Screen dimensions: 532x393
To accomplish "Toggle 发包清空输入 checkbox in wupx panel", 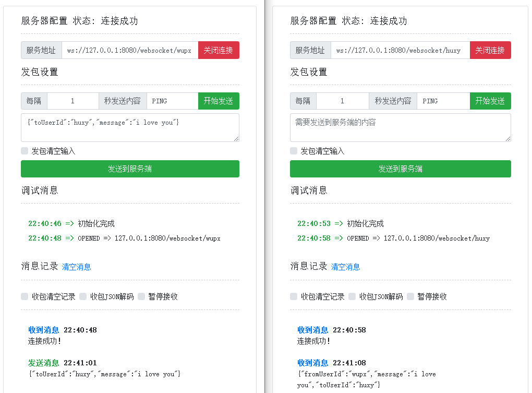I will pyautogui.click(x=25, y=151).
